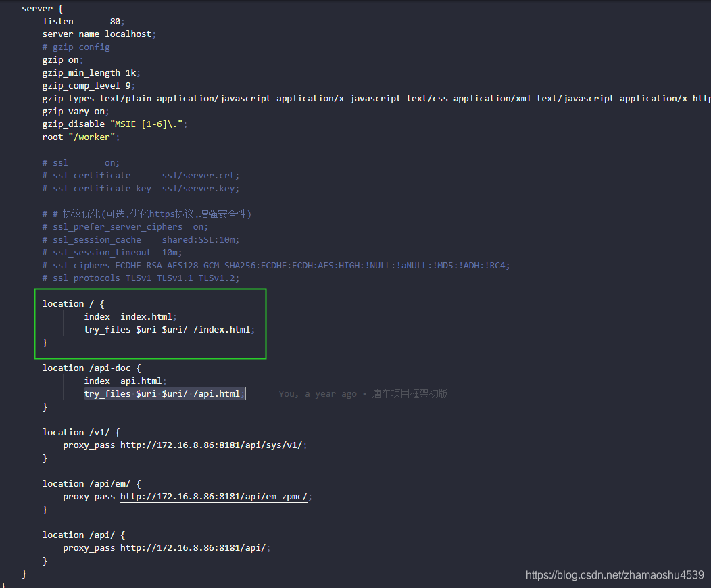Click the 'index index.html' line
711x588 pixels.
(130, 317)
